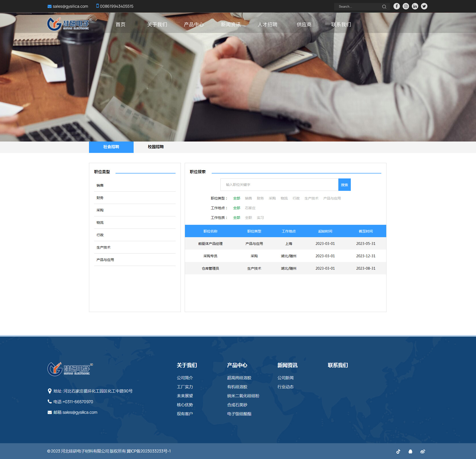Open the 仓库管理员 job listing
The width and height of the screenshot is (476, 459).
(x=210, y=268)
